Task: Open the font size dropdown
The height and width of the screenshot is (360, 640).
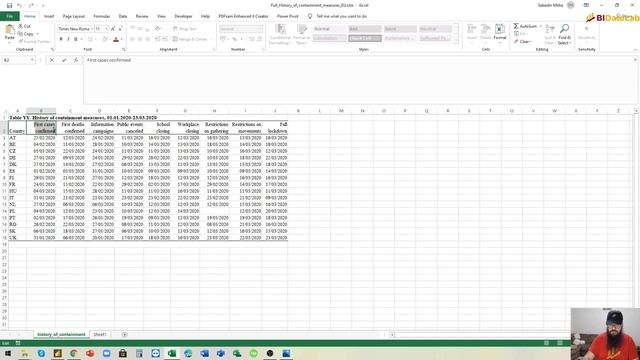Action: click(107, 29)
